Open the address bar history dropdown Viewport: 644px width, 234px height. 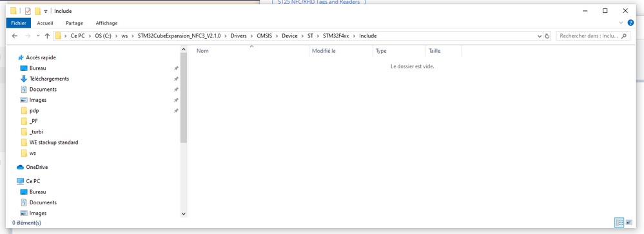click(x=540, y=36)
